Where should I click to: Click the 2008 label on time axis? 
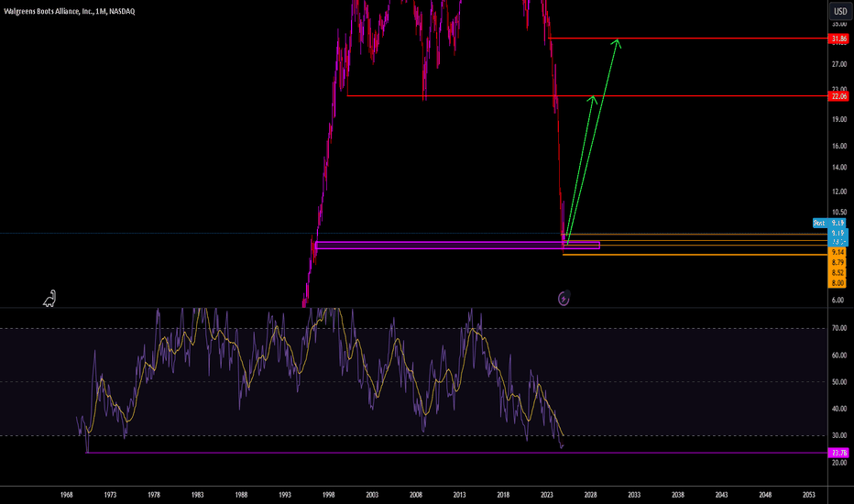pos(416,495)
